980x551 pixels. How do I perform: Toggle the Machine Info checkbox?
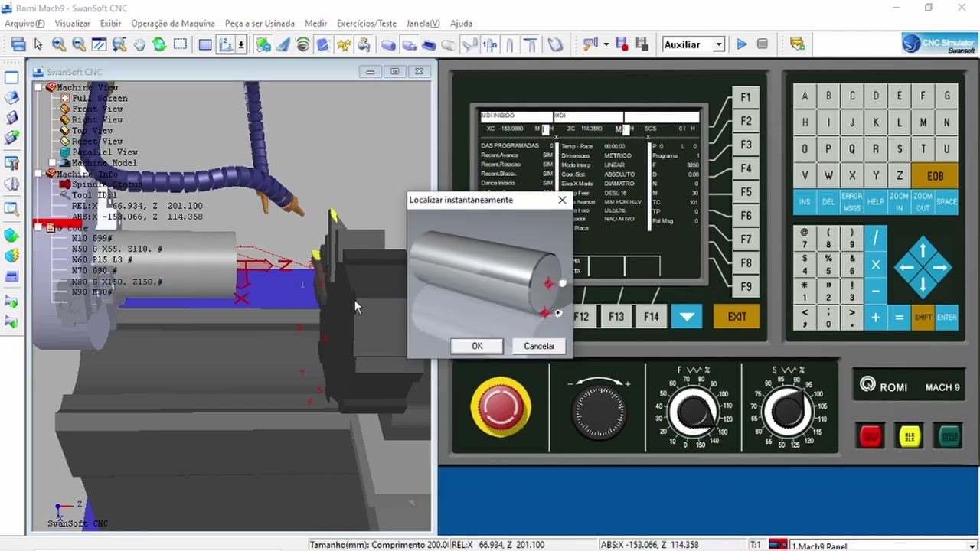(39, 174)
